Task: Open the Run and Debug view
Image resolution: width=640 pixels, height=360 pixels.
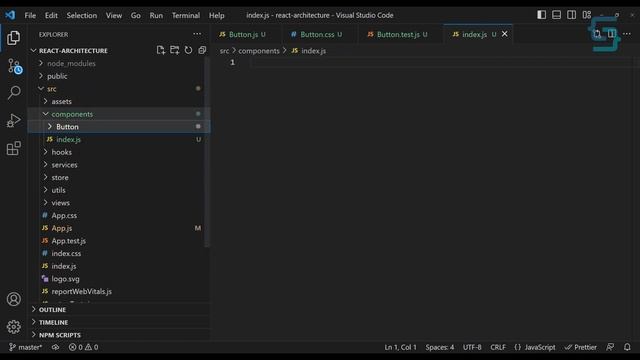Action: tap(14, 120)
